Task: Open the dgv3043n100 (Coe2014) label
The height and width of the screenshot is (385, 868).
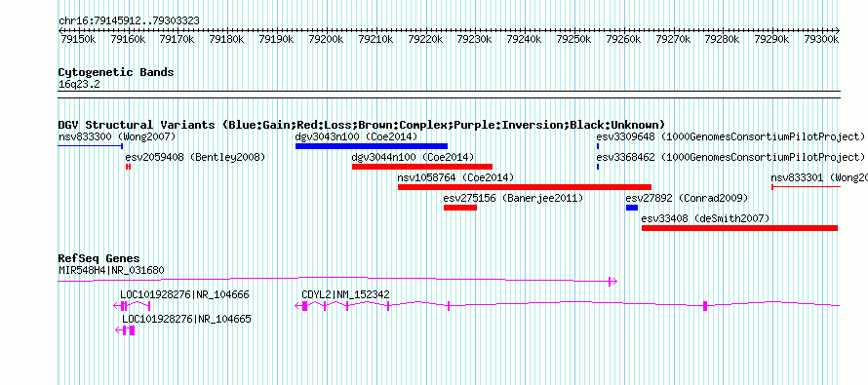Action: point(357,136)
